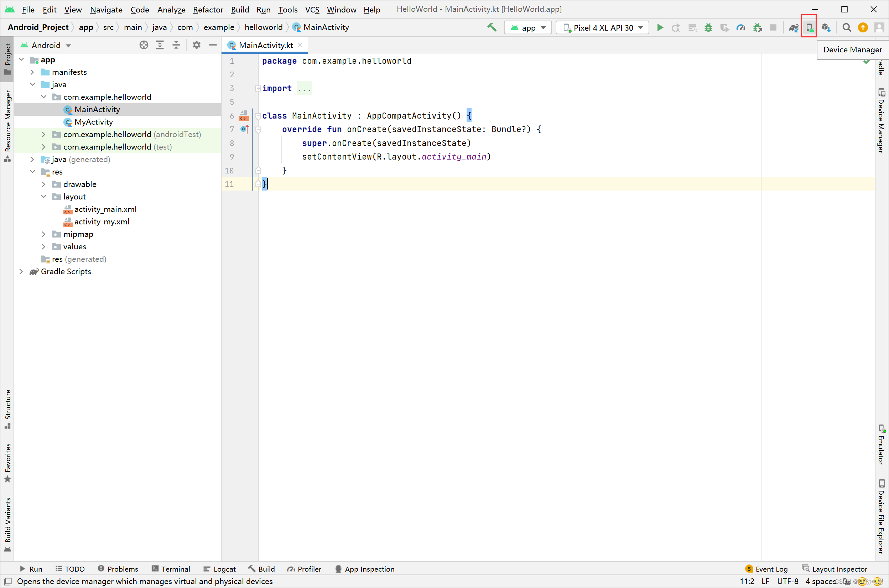Toggle the Emulator side panel
Image resolution: width=889 pixels, height=588 pixels.
point(881,445)
